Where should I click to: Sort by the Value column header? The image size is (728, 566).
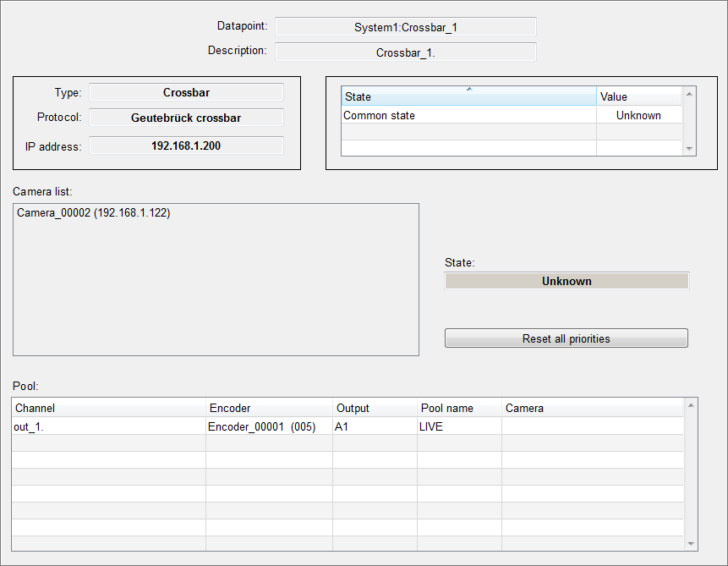point(638,96)
